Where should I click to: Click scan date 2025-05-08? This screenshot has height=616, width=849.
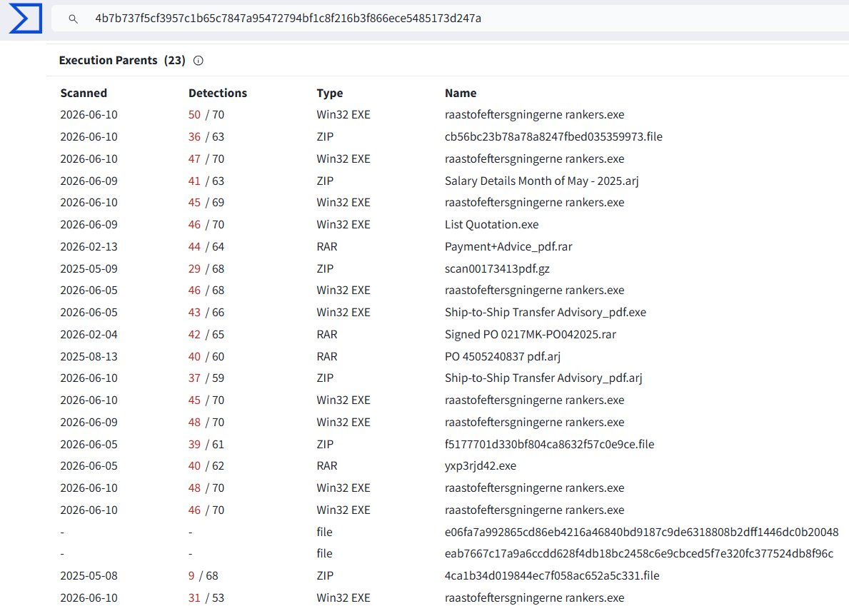(x=89, y=576)
